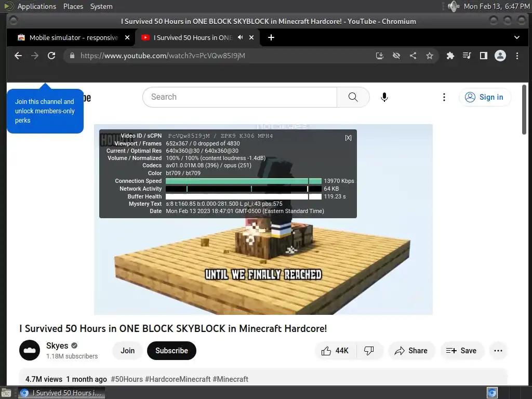Expand the tab search dropdown arrow
532x399 pixels.
click(x=517, y=37)
